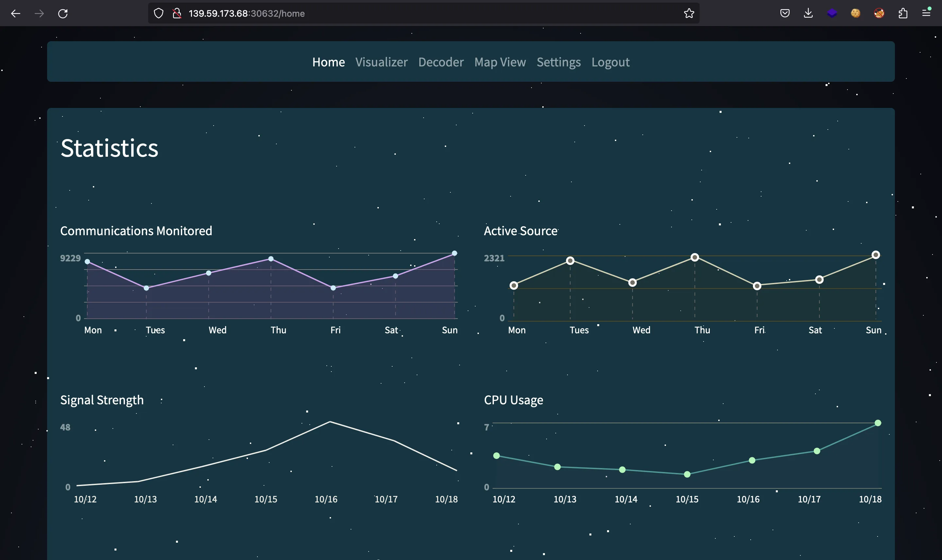Open the cookie extension icon

[856, 14]
